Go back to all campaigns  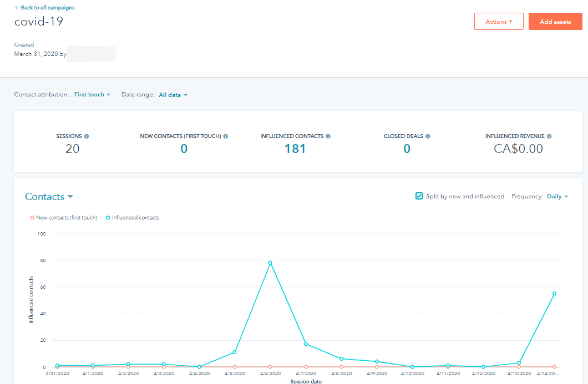point(44,8)
